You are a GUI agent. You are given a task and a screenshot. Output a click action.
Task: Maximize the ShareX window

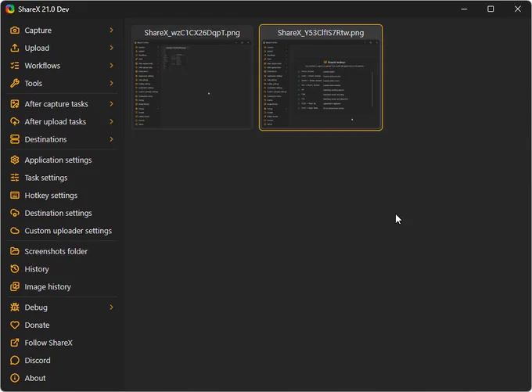click(x=491, y=9)
